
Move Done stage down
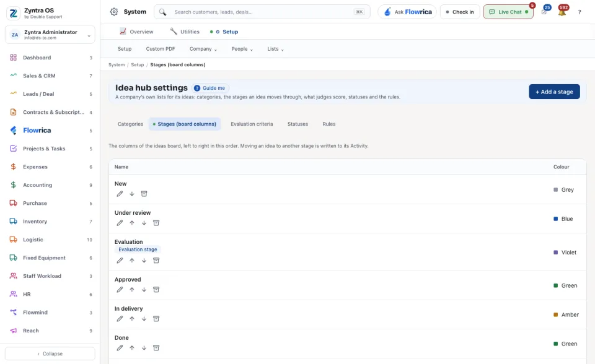click(144, 348)
